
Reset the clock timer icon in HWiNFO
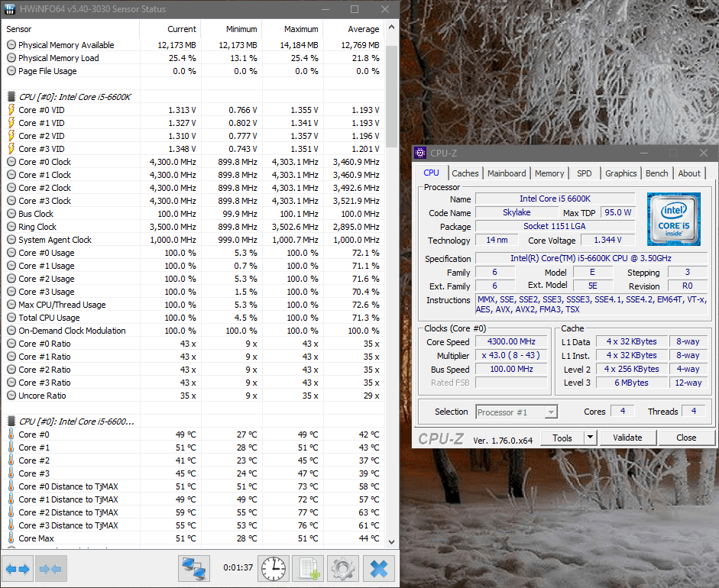coord(274,569)
